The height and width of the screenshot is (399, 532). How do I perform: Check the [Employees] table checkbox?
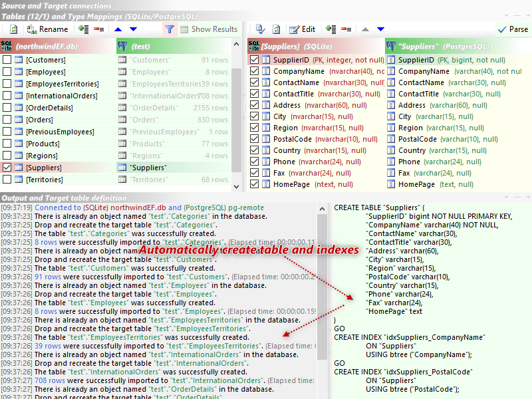point(7,72)
